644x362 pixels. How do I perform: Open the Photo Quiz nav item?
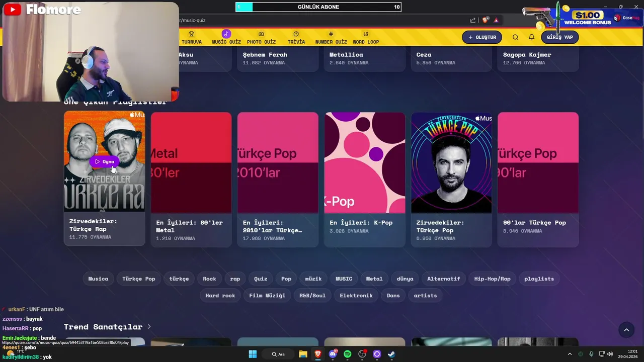(261, 38)
